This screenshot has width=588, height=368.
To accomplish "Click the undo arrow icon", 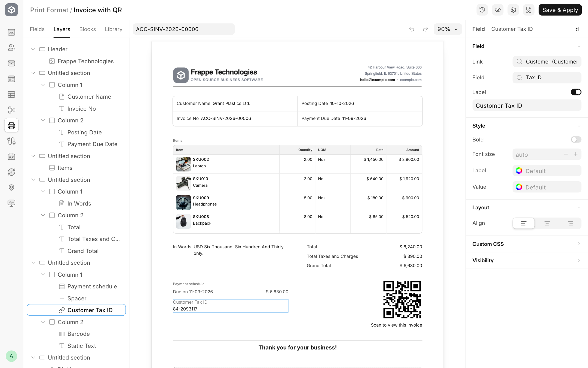I will pyautogui.click(x=412, y=29).
